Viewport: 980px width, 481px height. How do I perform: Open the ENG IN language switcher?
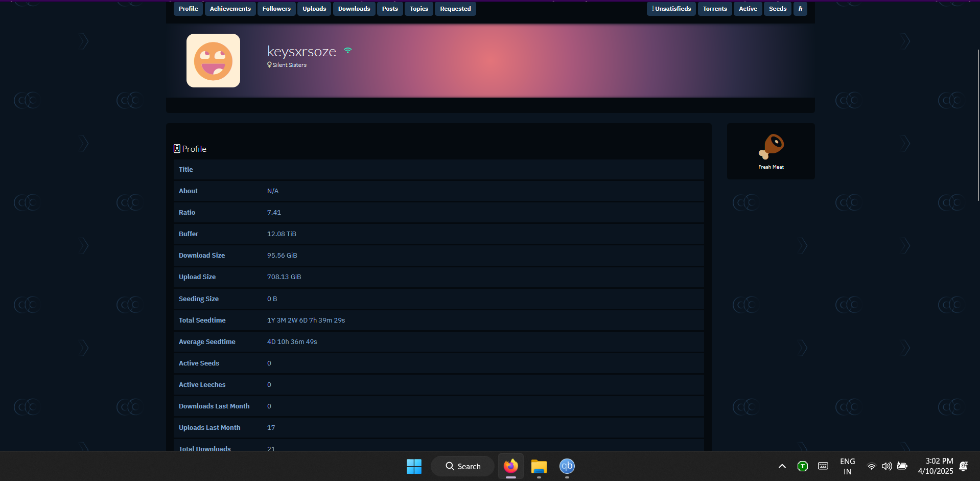847,466
